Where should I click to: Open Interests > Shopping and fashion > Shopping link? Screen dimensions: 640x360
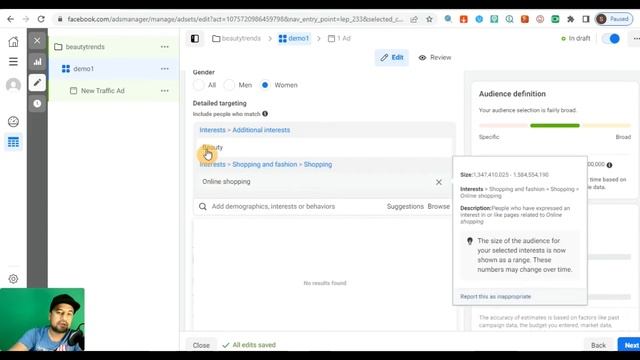pyautogui.click(x=266, y=164)
